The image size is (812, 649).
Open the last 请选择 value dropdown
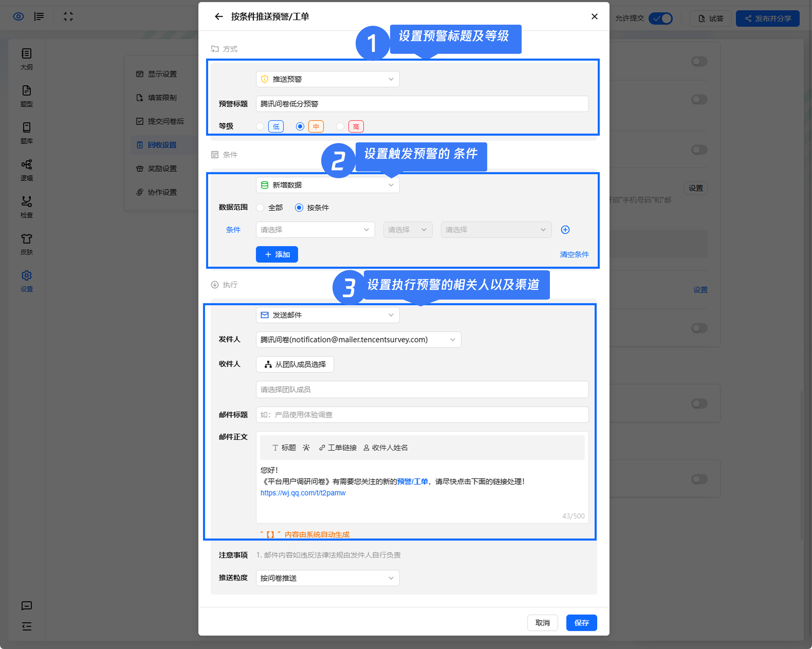pos(496,230)
